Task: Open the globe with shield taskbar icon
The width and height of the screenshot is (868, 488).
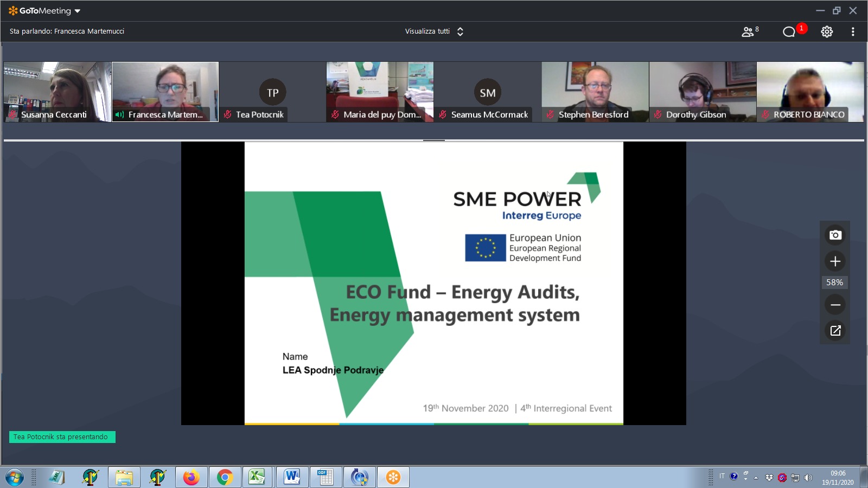Action: (359, 478)
